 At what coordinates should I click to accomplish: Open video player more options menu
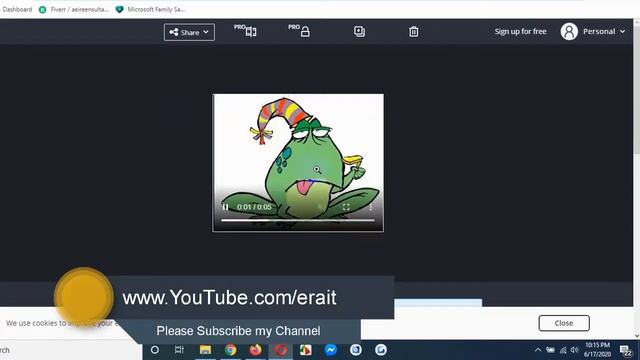[x=371, y=207]
